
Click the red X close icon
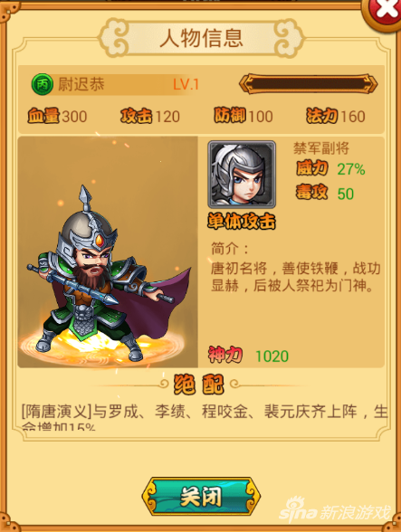click(x=384, y=12)
